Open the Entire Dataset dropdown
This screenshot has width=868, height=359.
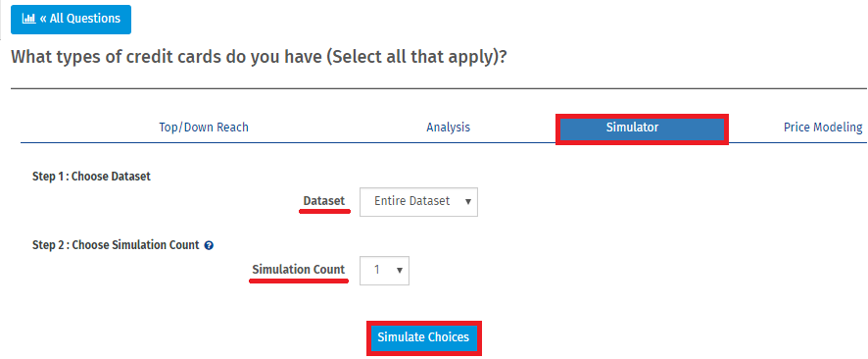[418, 202]
